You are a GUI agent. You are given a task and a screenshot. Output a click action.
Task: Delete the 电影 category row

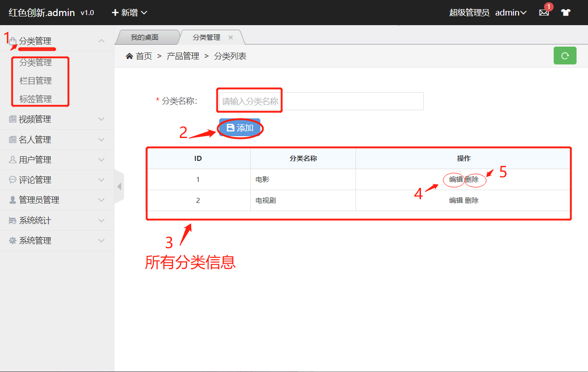472,180
